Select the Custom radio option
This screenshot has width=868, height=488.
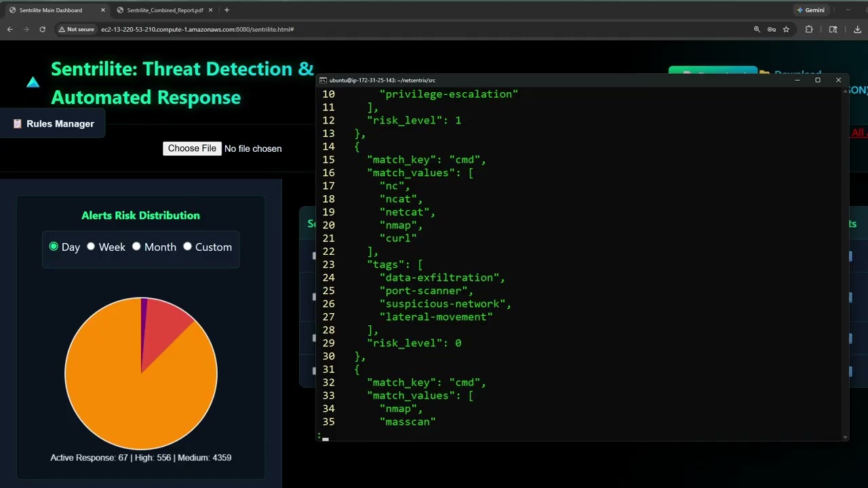[x=187, y=246]
